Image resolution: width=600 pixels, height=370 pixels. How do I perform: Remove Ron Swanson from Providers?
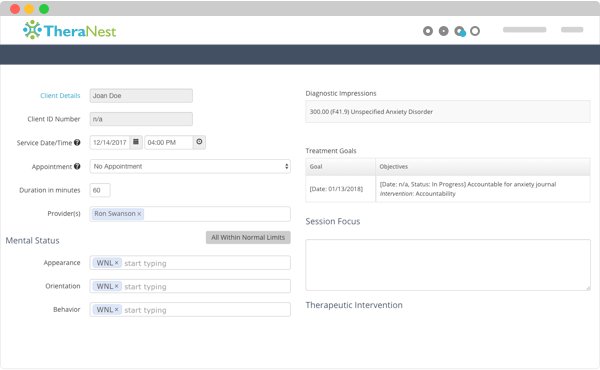pyautogui.click(x=139, y=214)
